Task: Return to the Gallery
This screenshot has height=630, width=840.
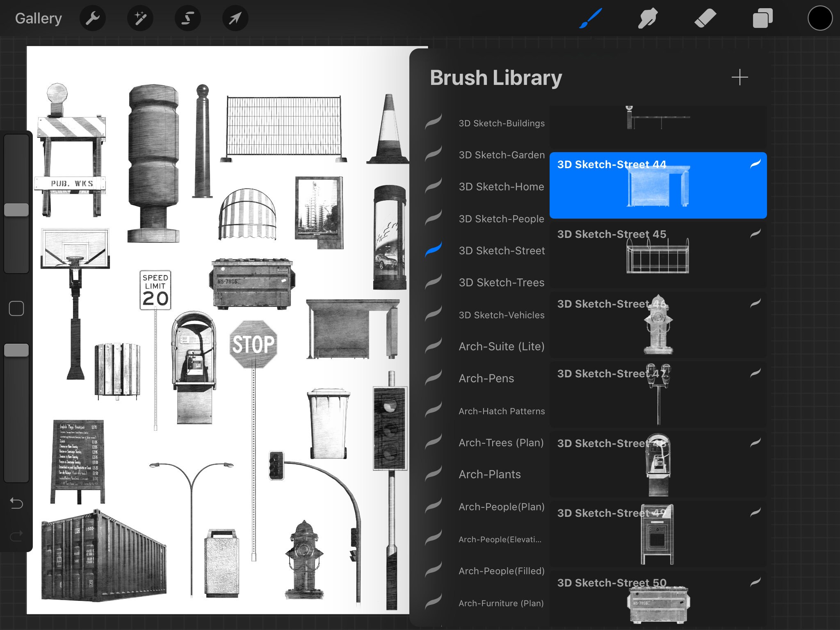Action: point(38,18)
